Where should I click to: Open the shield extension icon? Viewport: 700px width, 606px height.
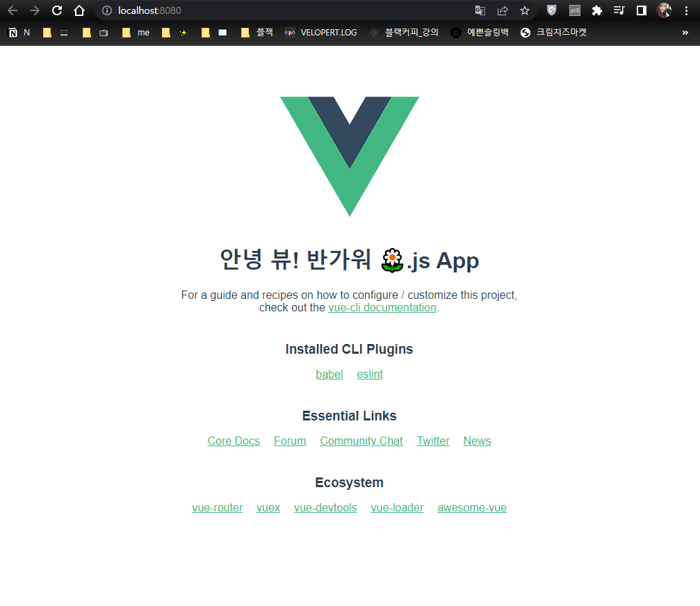552,10
